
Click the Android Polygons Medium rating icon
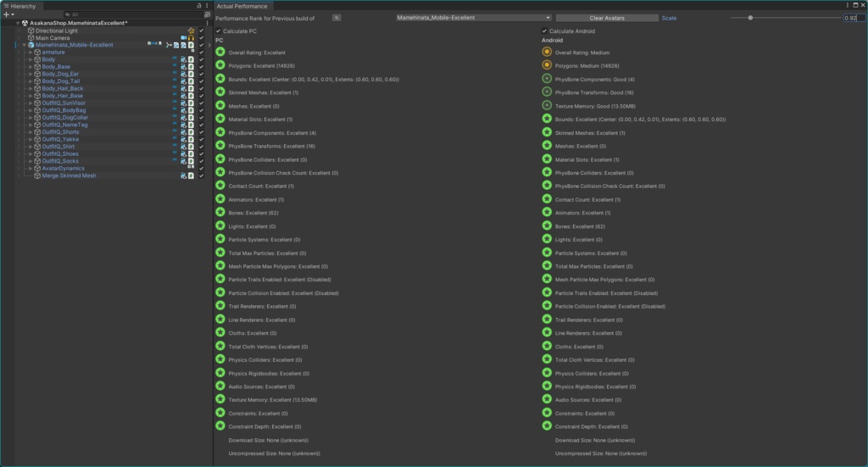[x=547, y=65]
